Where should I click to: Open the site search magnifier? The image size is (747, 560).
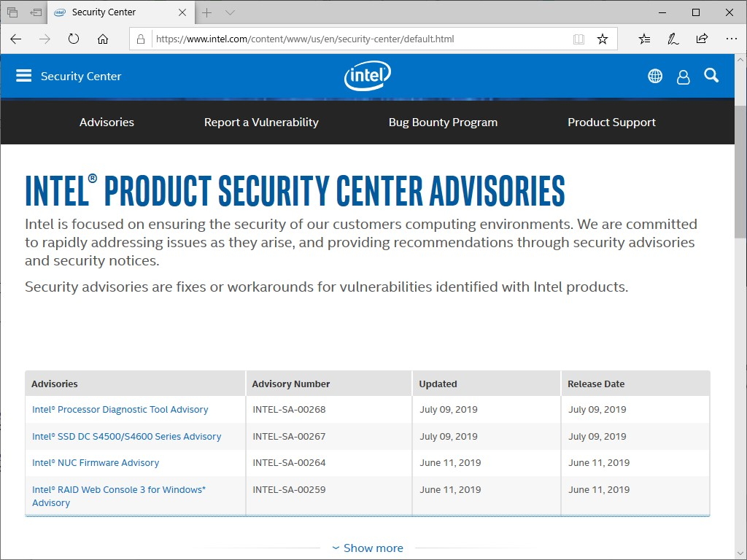[x=711, y=75]
